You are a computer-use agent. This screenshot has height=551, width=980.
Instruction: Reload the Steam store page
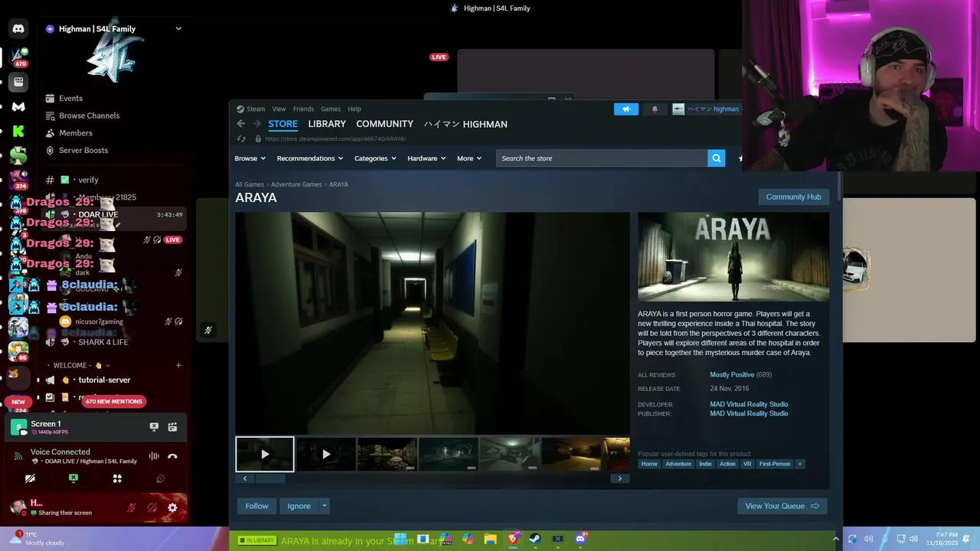coord(242,139)
